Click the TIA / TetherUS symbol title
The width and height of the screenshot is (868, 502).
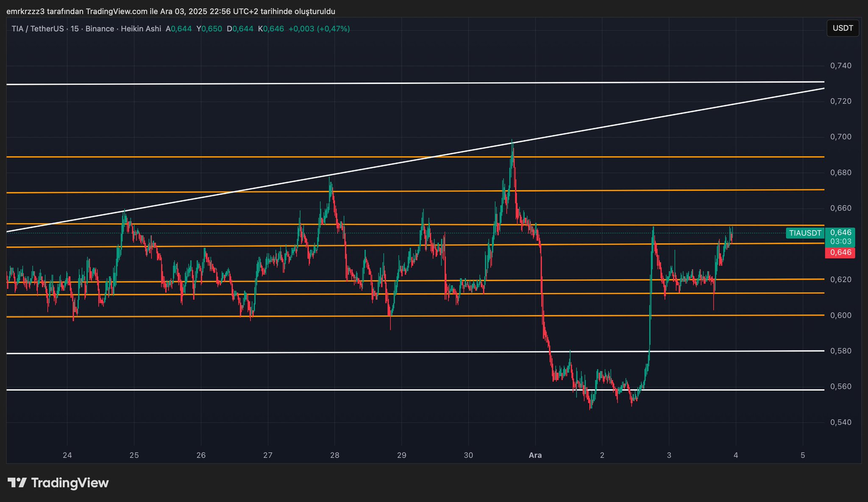coord(37,29)
